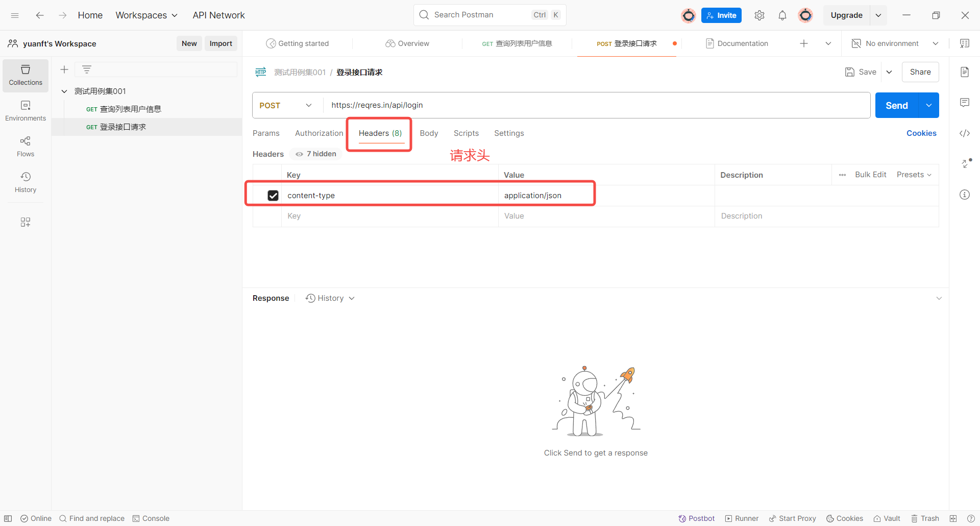Switch to Body tab
Image resolution: width=980 pixels, height=526 pixels.
429,133
